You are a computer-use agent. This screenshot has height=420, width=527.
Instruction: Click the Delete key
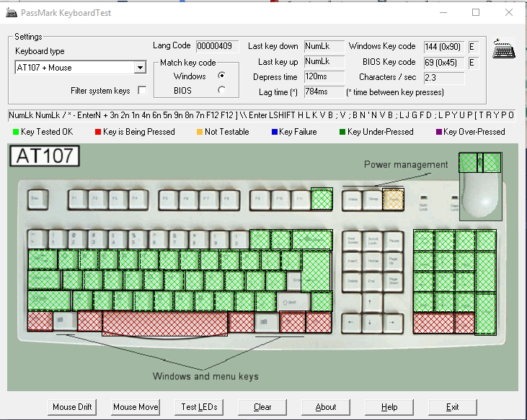[352, 282]
